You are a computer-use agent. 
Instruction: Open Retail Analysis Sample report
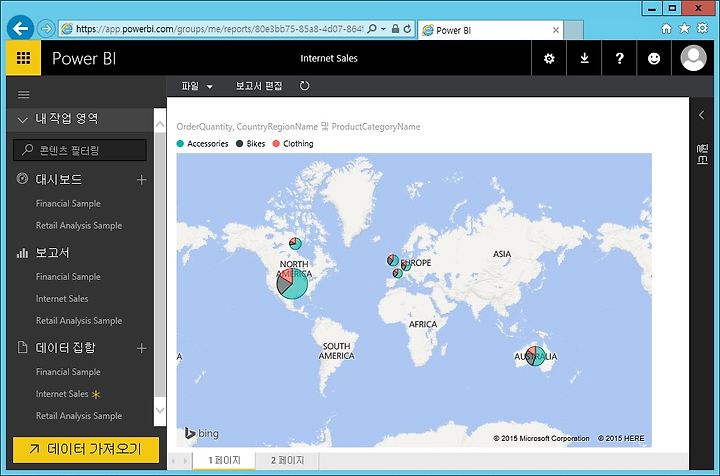79,320
